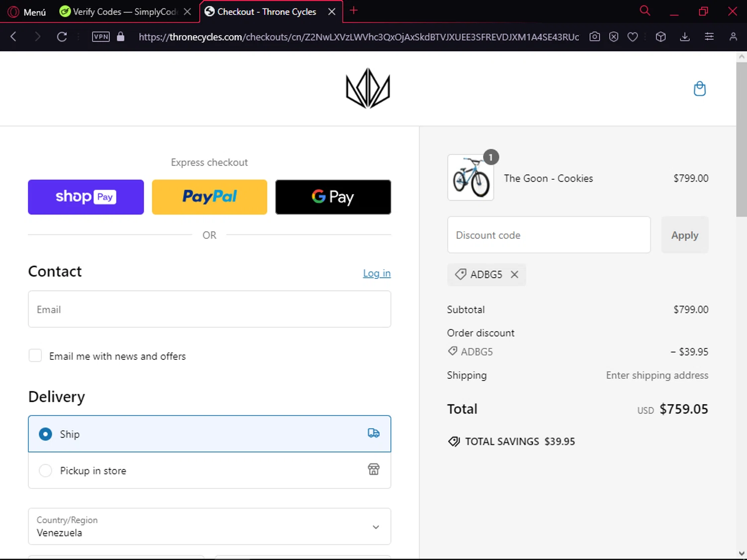Take a snapshot with camera icon
This screenshot has height=560, width=747.
tap(595, 36)
